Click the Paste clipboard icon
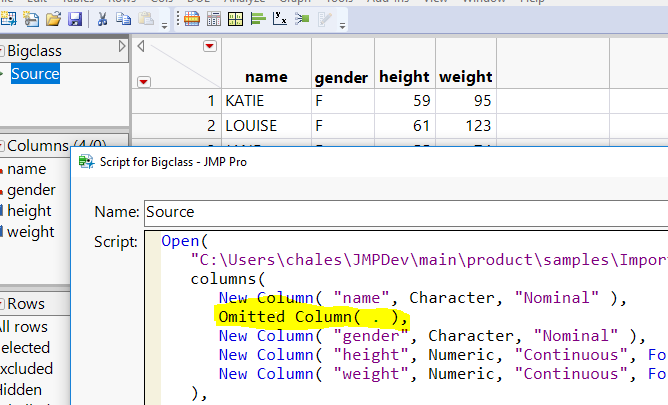The width and height of the screenshot is (668, 405). pos(146,19)
